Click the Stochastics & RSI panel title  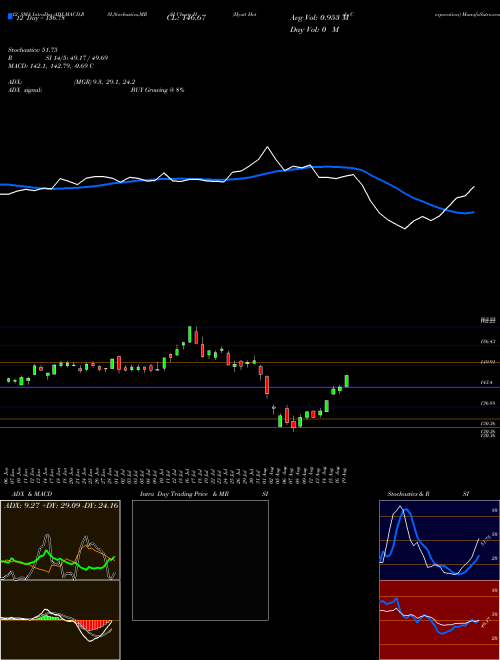tap(428, 494)
